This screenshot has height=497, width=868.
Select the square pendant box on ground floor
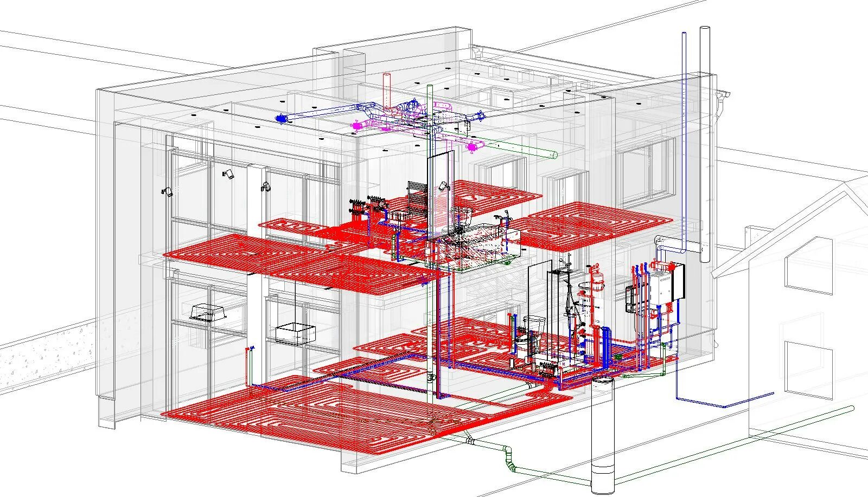click(295, 333)
